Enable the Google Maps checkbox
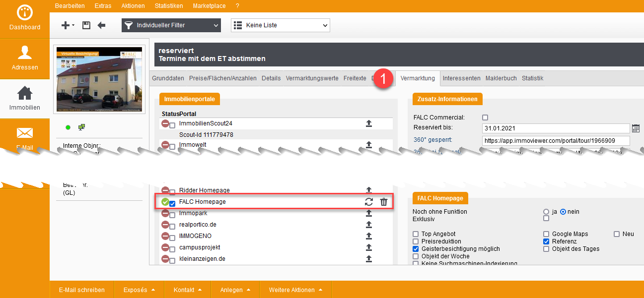The image size is (644, 298). (x=546, y=234)
